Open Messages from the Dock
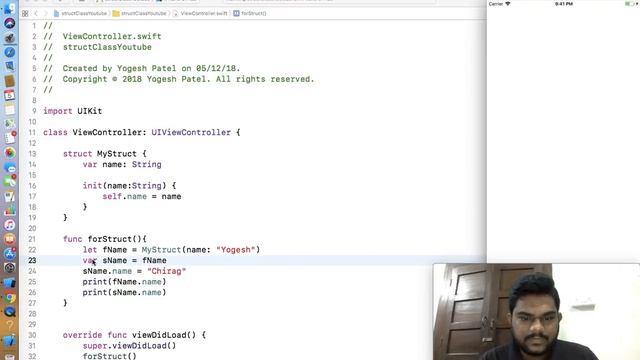The image size is (640, 360). coord(9,167)
